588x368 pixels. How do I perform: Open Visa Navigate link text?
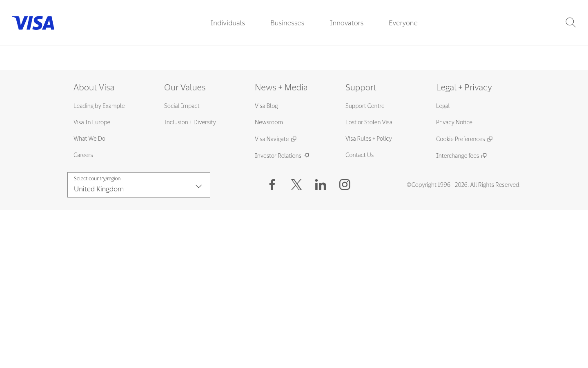[272, 139]
